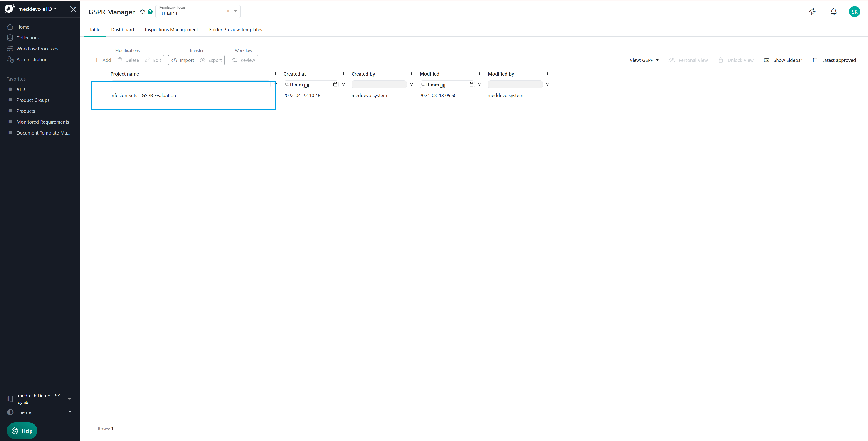This screenshot has height=441, width=868.
Task: Click the Modified date filter field
Action: pos(447,84)
